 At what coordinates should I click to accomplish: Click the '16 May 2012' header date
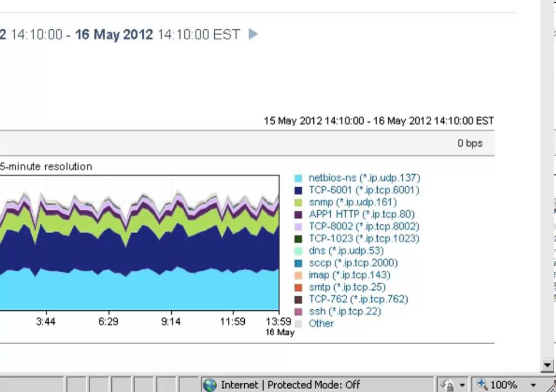click(x=114, y=35)
